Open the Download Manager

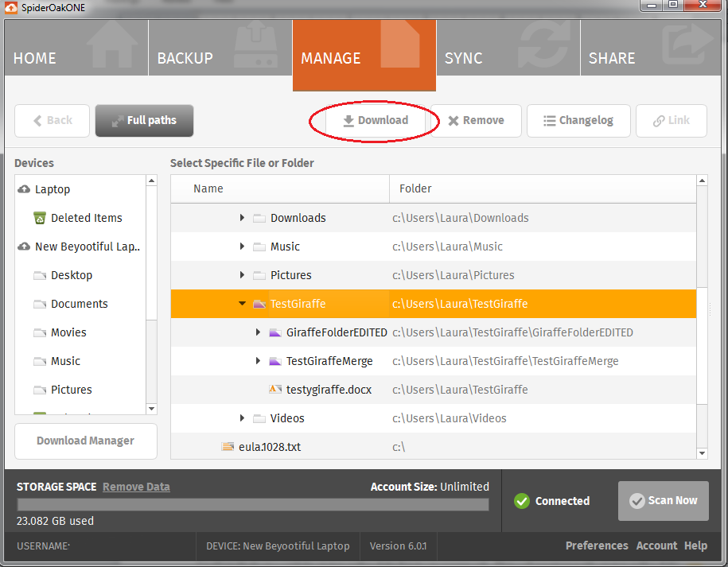pos(86,441)
